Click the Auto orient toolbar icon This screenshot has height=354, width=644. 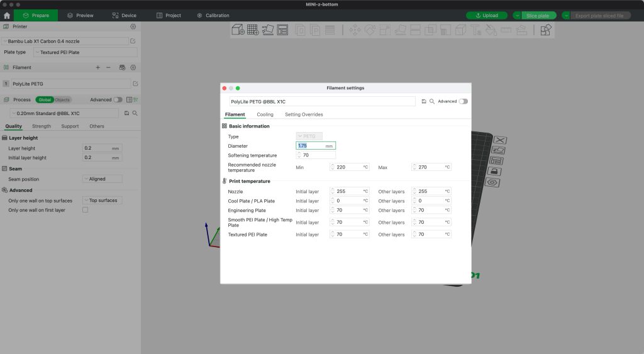[x=268, y=30]
